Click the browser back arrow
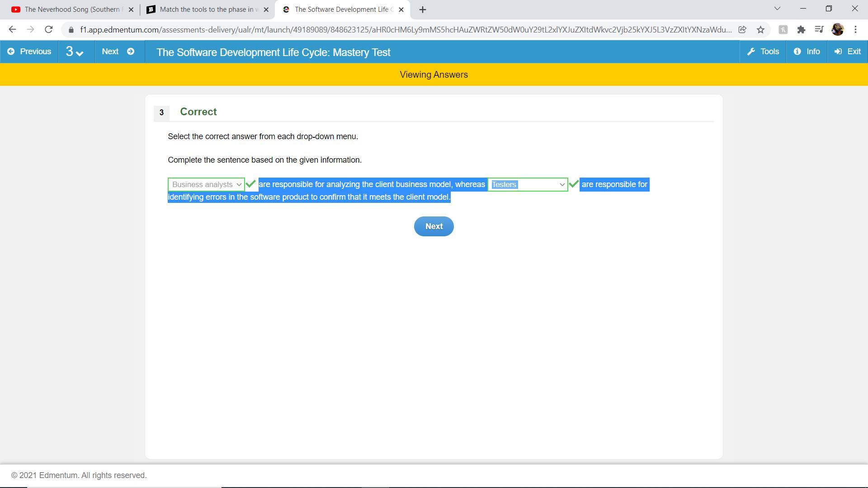The width and height of the screenshot is (868, 488). click(x=12, y=30)
